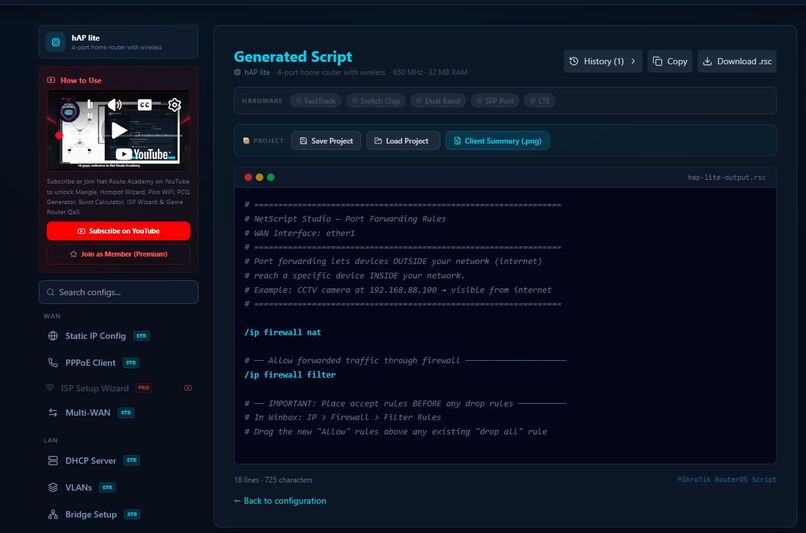
Task: Click the magnifier icon in search box
Action: point(50,292)
